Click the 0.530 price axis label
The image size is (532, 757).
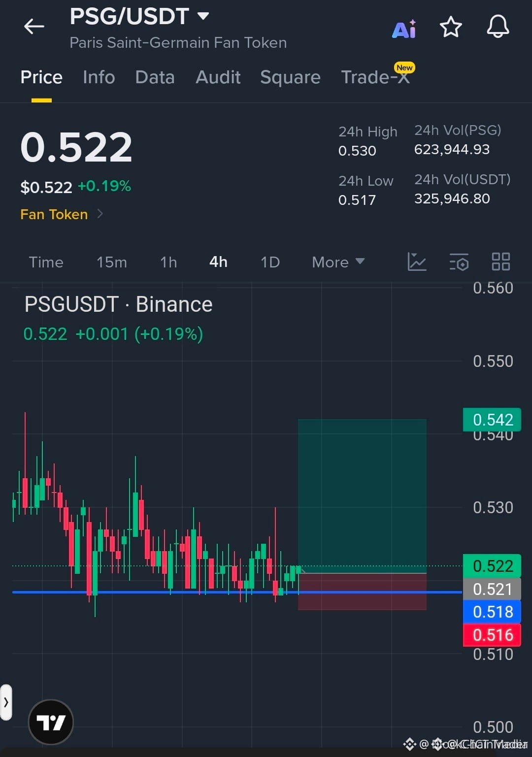coord(493,508)
